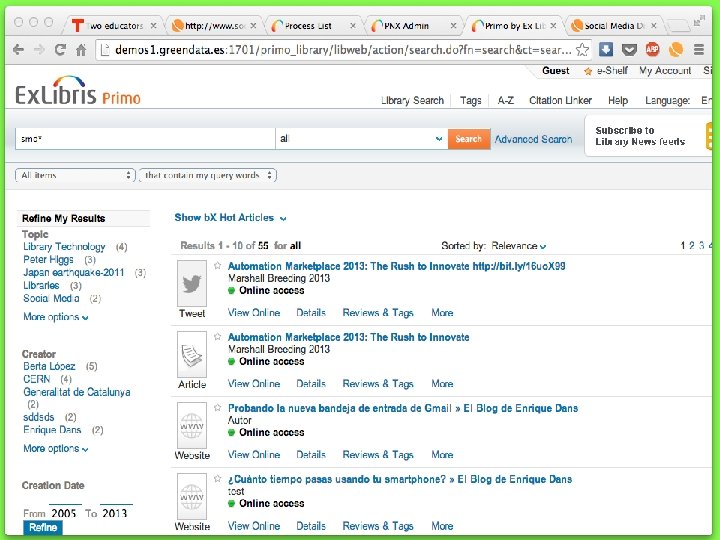This screenshot has height=540, width=720.
Task: Star the Probando la nueva bandeja result
Action: (218, 407)
